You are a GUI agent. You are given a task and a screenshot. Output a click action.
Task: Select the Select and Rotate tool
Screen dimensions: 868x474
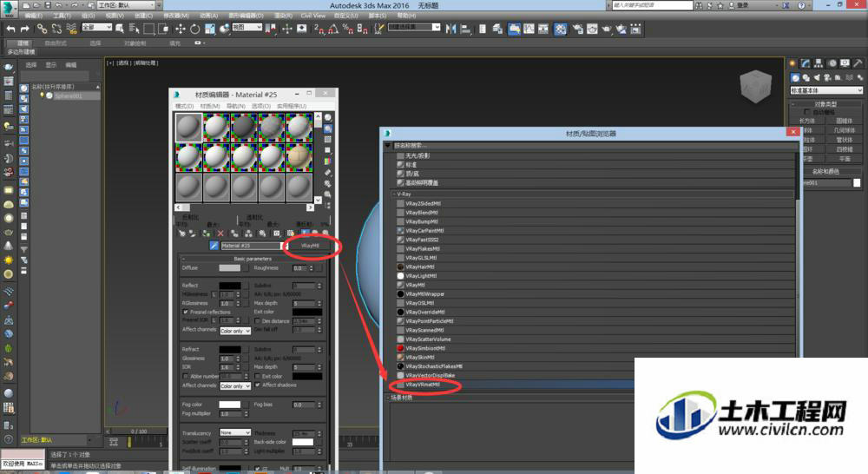click(x=194, y=29)
